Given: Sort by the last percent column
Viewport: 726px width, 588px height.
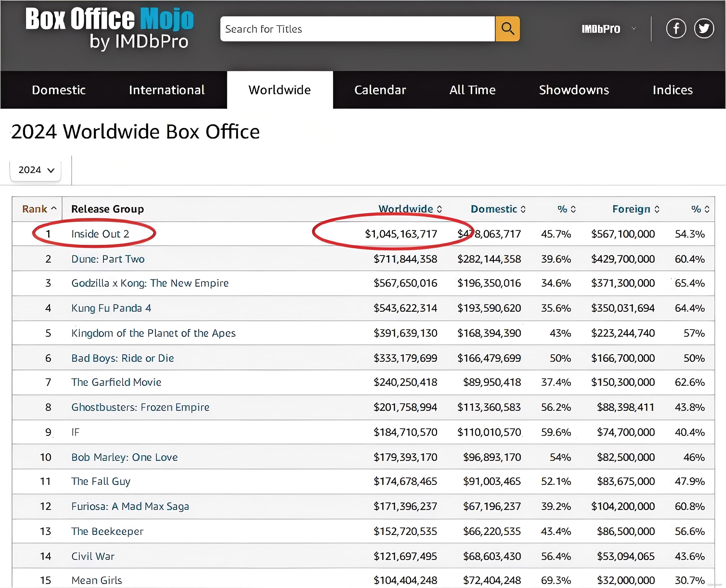Looking at the screenshot, I should click(707, 209).
